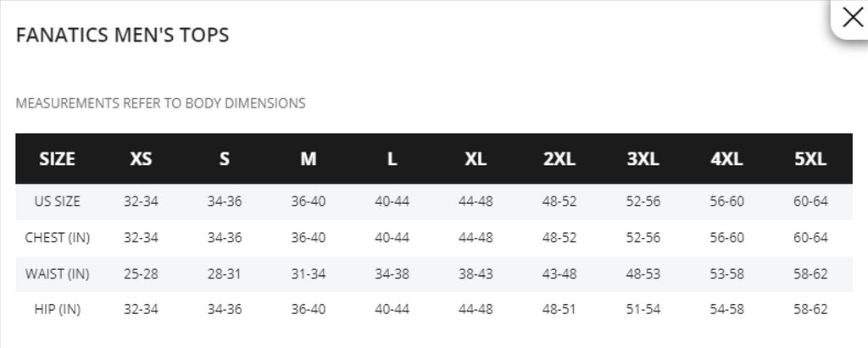
Task: Click the US SIZE row label
Action: pos(57,202)
